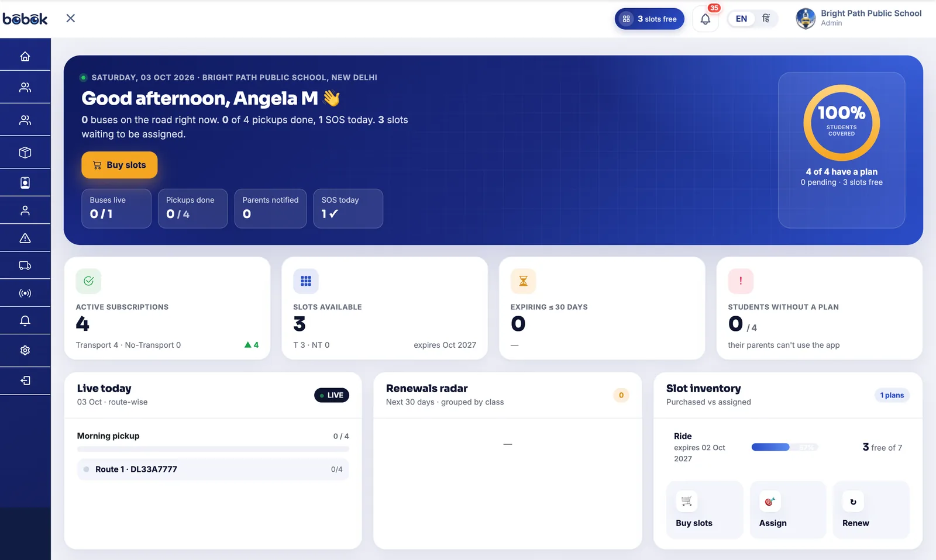
Task: Click the LIVE badge in Live today
Action: (332, 395)
